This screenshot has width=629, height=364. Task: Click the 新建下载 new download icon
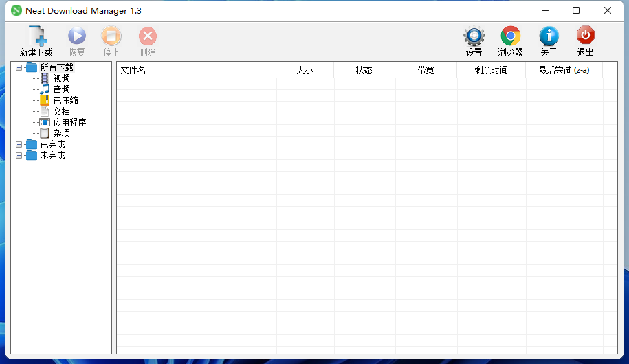pos(38,36)
